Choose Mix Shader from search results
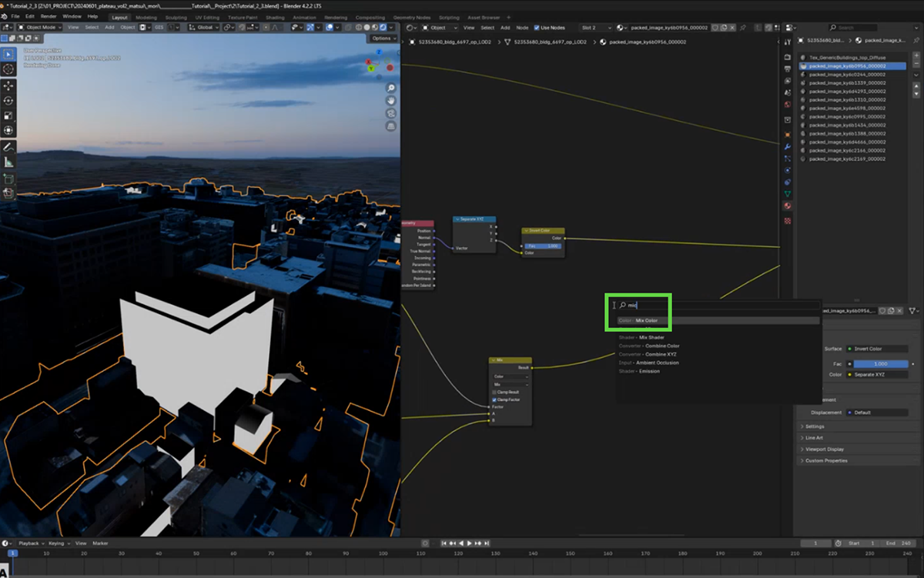The image size is (924, 578). [717, 337]
